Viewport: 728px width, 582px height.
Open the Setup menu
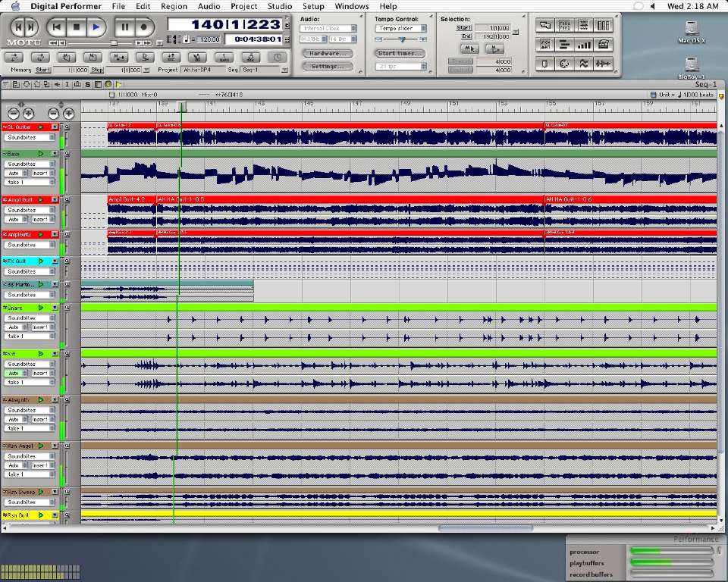[x=313, y=6]
